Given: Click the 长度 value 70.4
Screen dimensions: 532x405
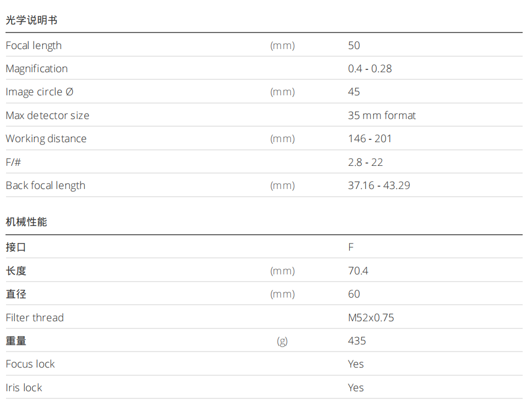Looking at the screenshot, I should pyautogui.click(x=358, y=271).
